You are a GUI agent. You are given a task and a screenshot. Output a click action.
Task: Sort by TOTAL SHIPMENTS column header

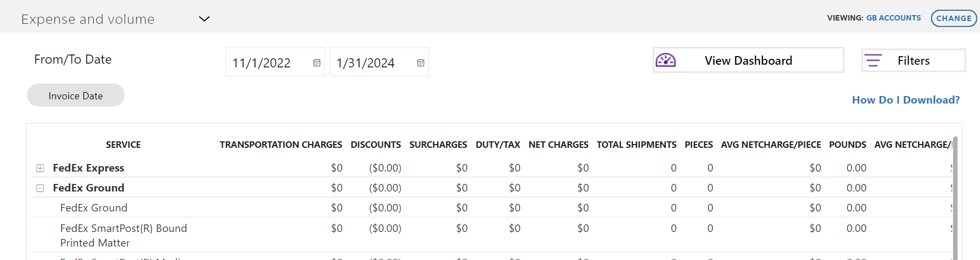(x=636, y=145)
